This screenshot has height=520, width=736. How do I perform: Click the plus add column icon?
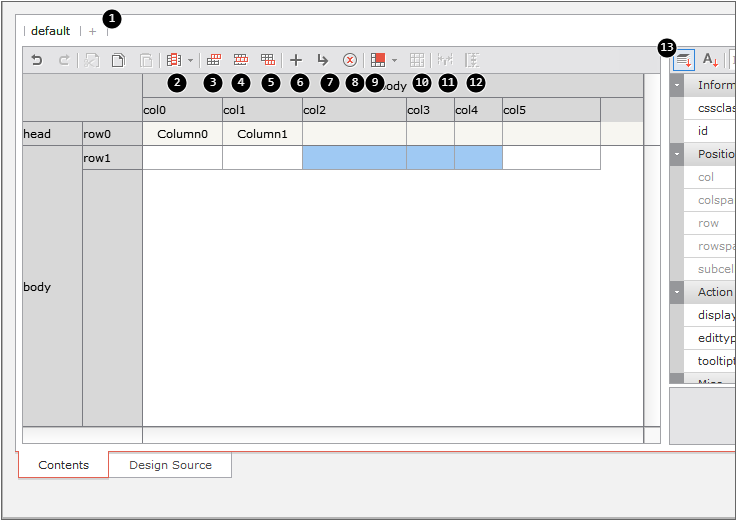[296, 60]
